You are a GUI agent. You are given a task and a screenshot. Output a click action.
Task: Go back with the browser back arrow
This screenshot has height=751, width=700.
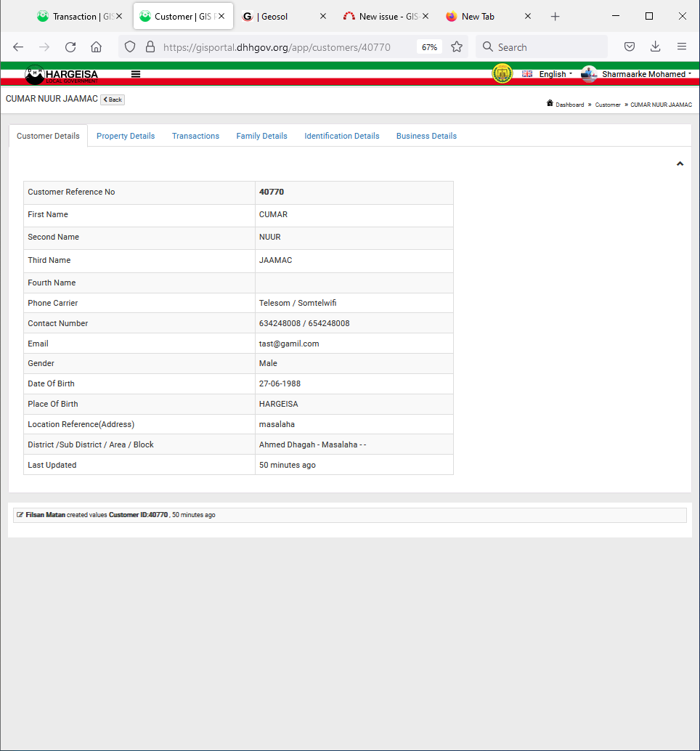point(18,47)
